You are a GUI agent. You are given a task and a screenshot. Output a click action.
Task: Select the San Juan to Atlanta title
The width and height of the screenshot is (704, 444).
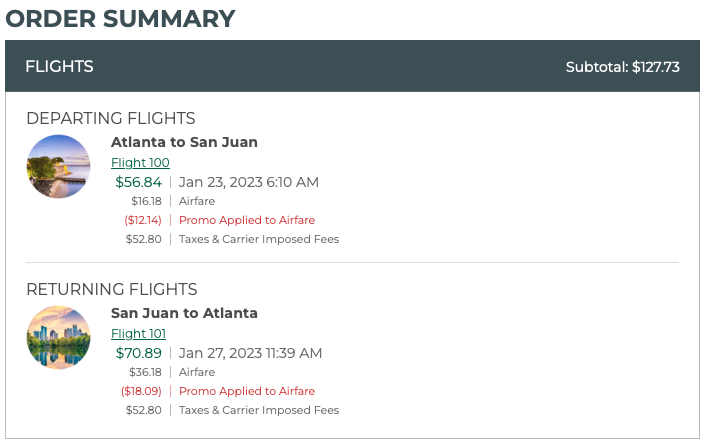[x=184, y=313]
